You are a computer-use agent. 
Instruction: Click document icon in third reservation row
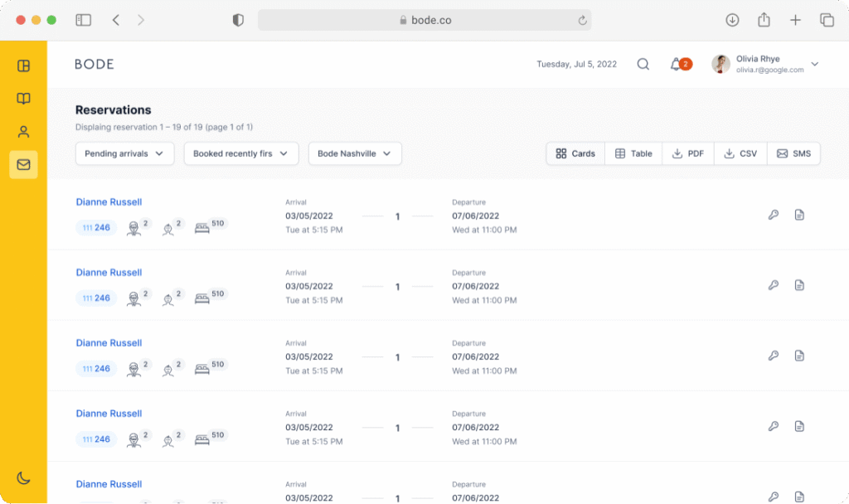(x=799, y=356)
